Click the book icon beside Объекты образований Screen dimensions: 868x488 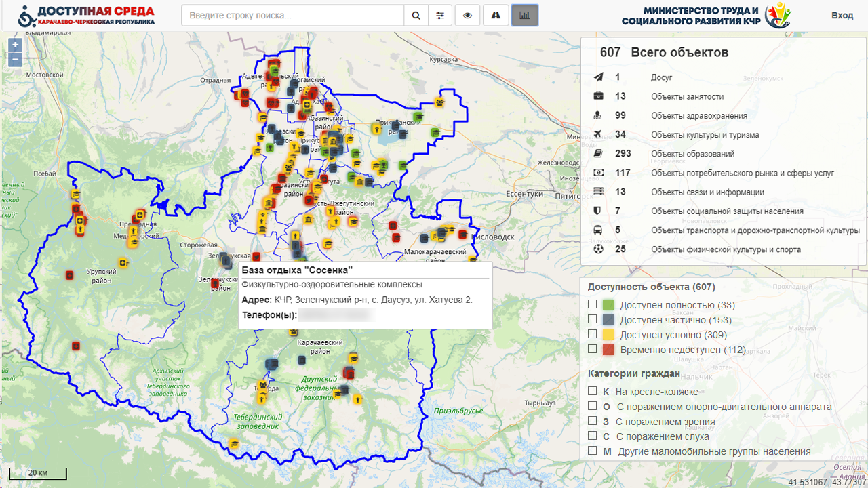coord(598,153)
